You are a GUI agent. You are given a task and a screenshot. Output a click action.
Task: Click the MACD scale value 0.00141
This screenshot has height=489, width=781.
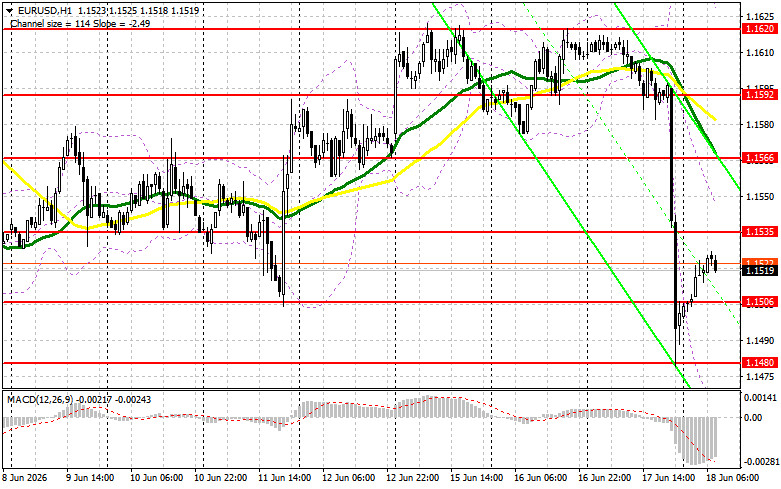(760, 397)
